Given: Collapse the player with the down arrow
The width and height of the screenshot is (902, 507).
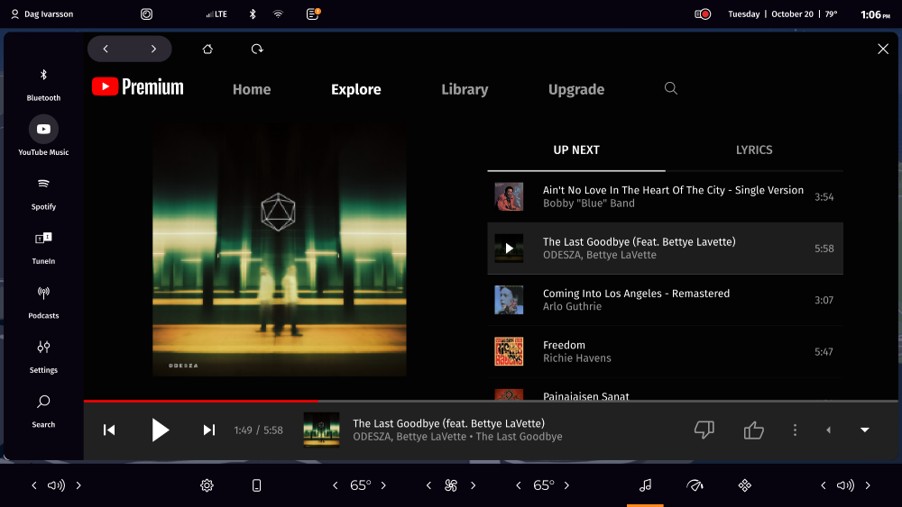Looking at the screenshot, I should pyautogui.click(x=865, y=430).
